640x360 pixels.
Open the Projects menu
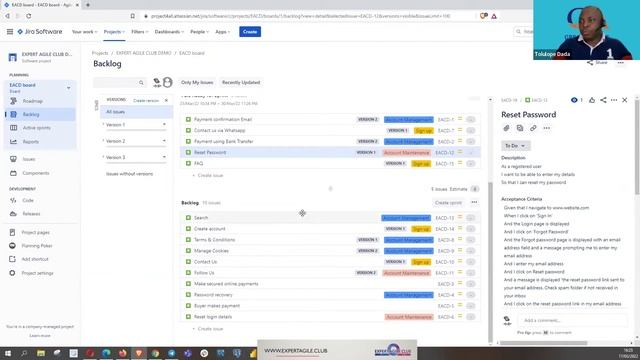tap(114, 32)
